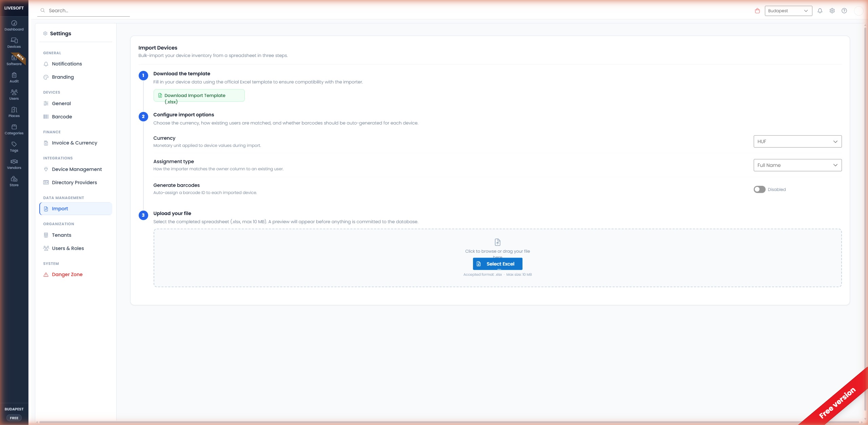The image size is (868, 425).
Task: Go to Devices in left sidebar
Action: pyautogui.click(x=14, y=43)
